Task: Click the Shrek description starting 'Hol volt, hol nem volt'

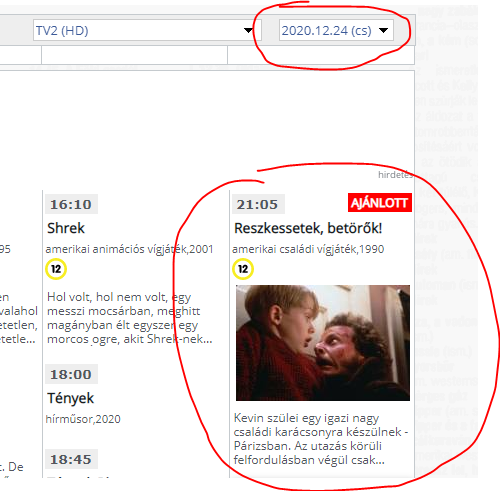Action: tap(130, 318)
